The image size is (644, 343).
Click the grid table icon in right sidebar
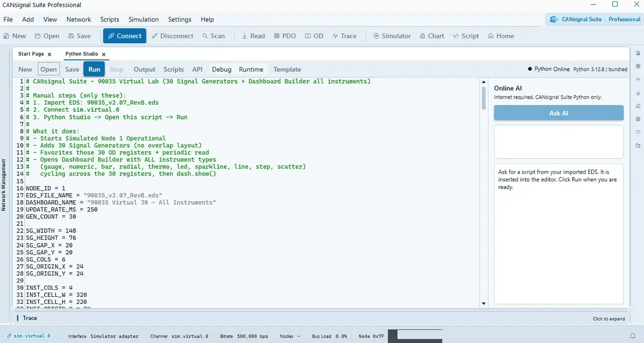tap(638, 66)
